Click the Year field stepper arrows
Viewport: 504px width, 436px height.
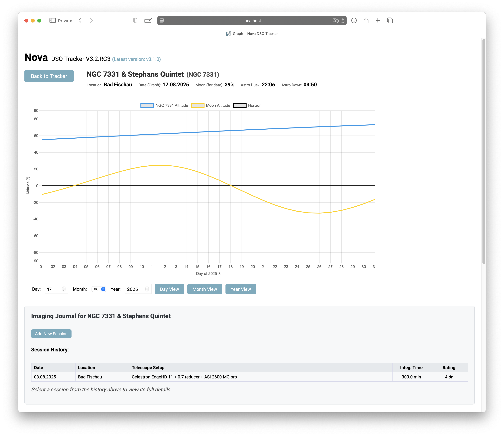point(147,289)
